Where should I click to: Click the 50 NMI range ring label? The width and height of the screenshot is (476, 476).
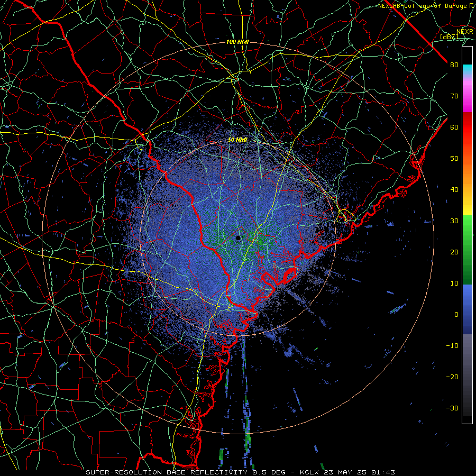tap(237, 140)
